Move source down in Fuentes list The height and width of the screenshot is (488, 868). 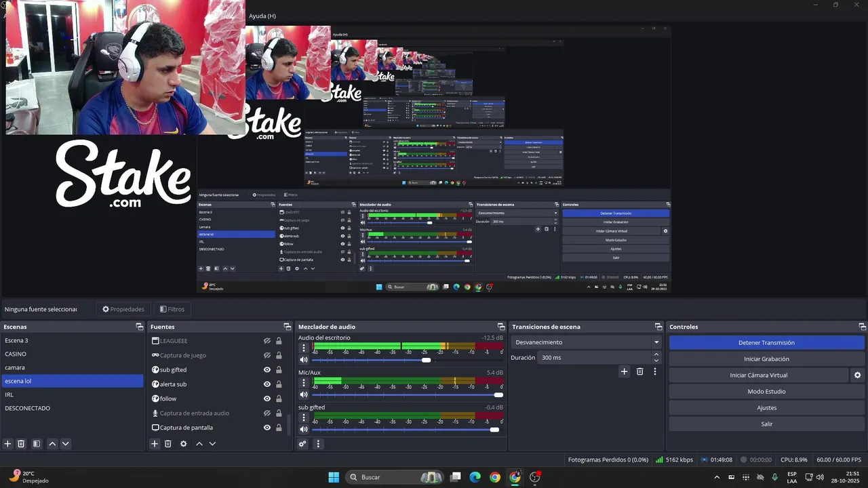[212, 444]
